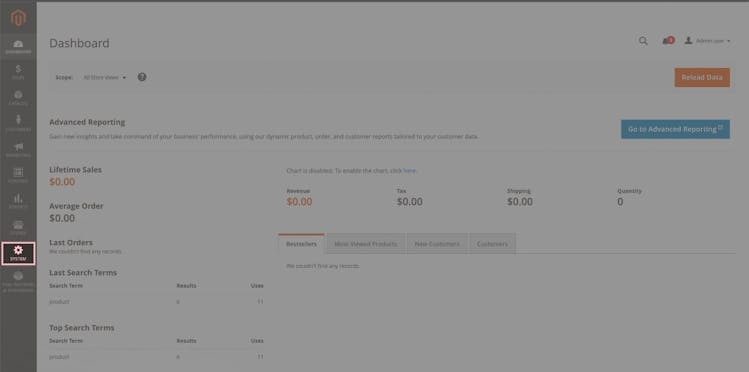Viewport: 749px width, 372px height.
Task: Open the admin user account dropdown
Action: click(x=707, y=41)
